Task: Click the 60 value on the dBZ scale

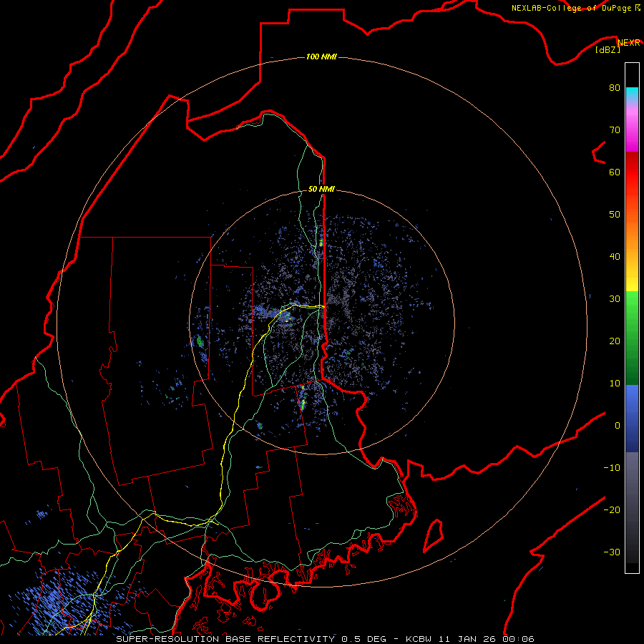Action: pyautogui.click(x=615, y=172)
